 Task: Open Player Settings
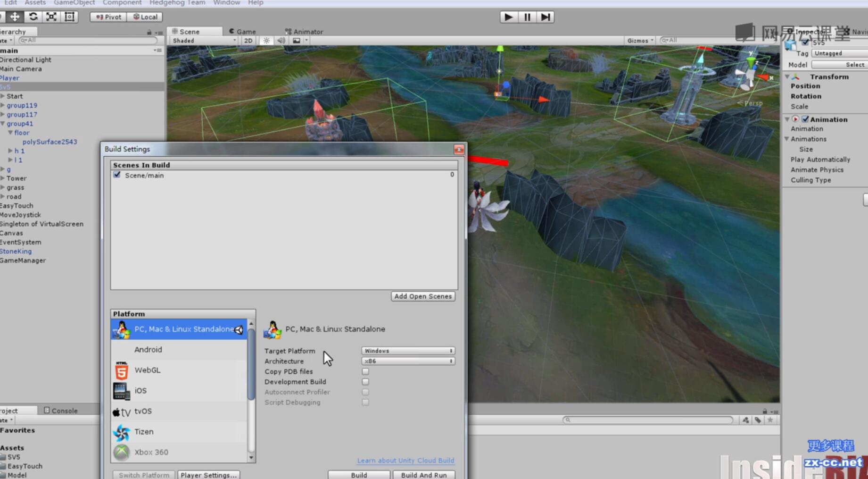coord(208,475)
